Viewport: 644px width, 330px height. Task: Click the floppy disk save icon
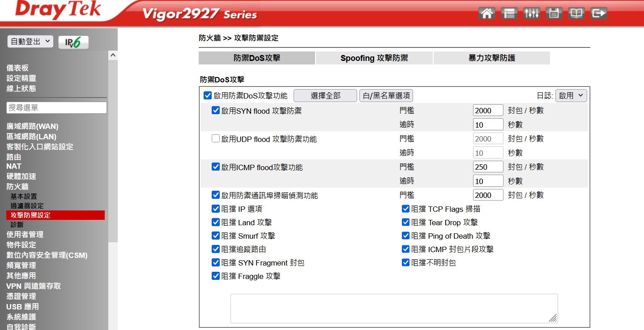click(554, 13)
